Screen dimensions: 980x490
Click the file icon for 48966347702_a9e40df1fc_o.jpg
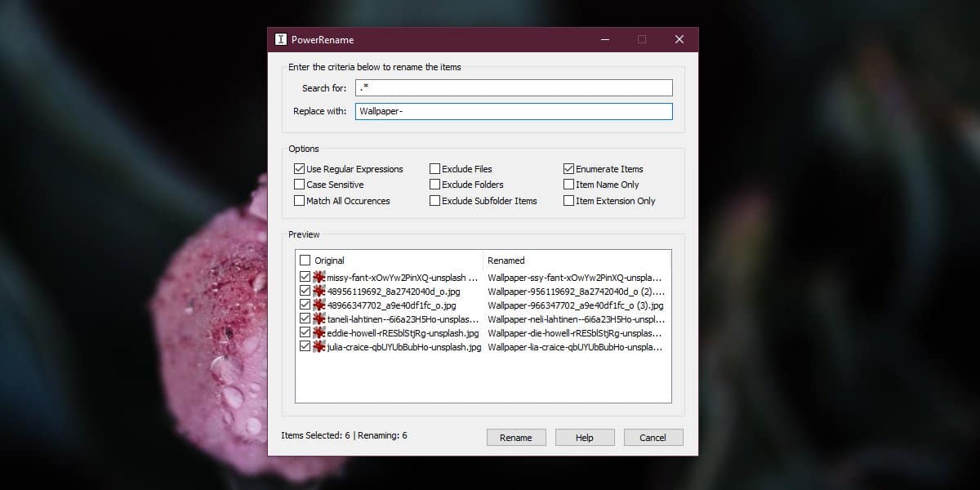pos(319,305)
